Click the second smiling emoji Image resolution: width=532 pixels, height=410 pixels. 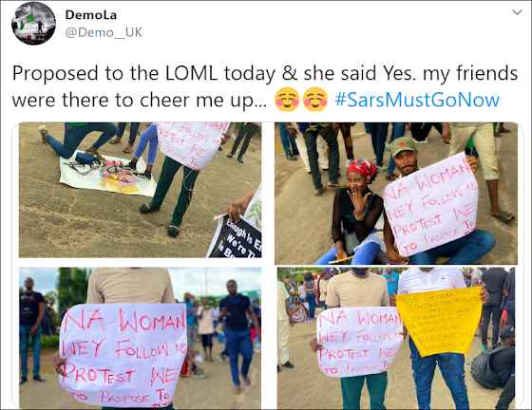(315, 100)
